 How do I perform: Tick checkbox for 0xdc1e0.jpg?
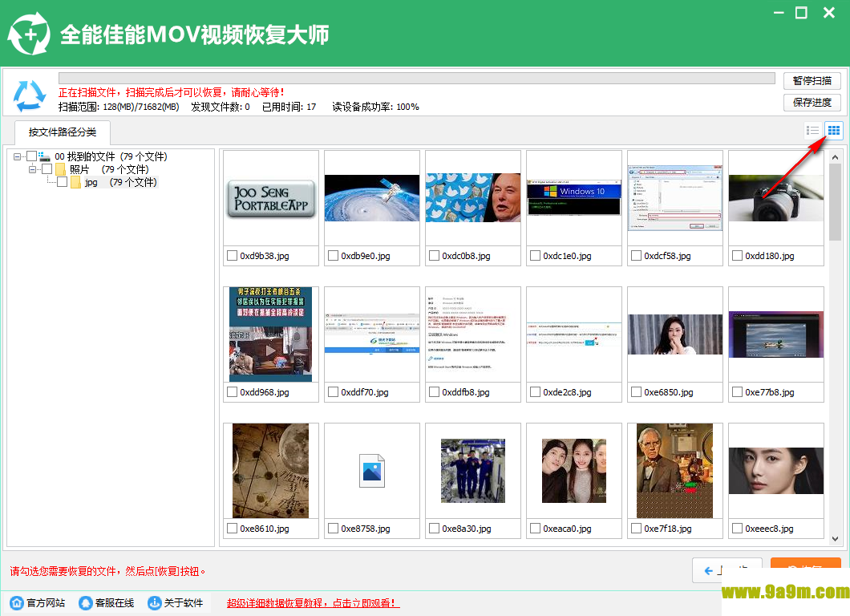[535, 255]
